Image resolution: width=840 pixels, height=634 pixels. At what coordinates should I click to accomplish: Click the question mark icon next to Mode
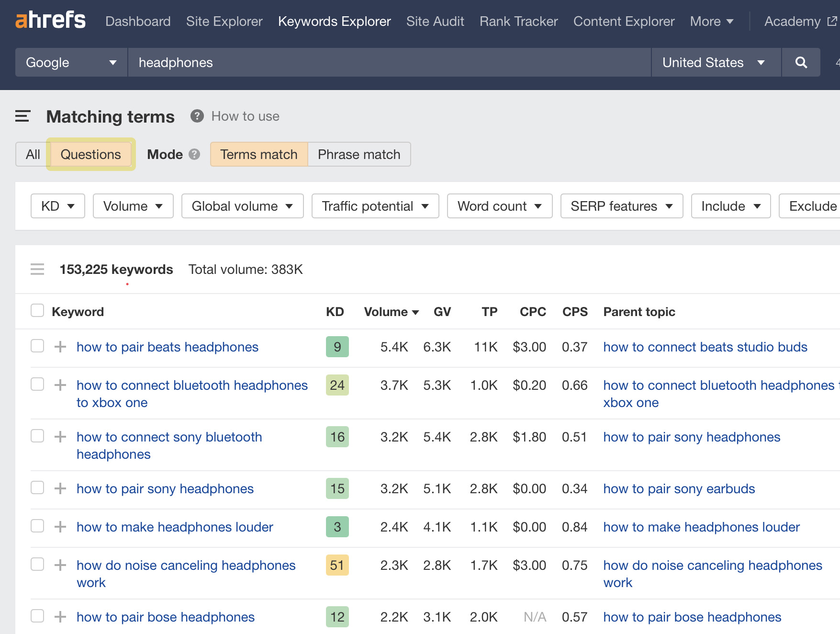(194, 154)
